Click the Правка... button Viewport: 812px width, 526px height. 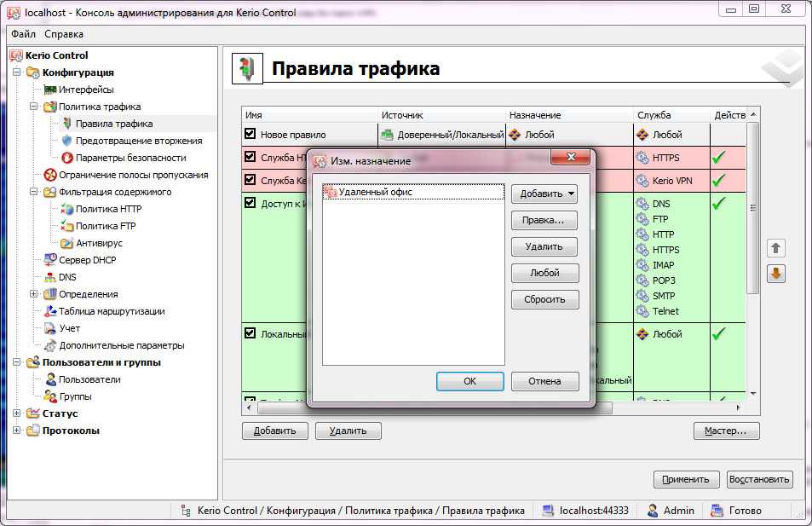[544, 220]
